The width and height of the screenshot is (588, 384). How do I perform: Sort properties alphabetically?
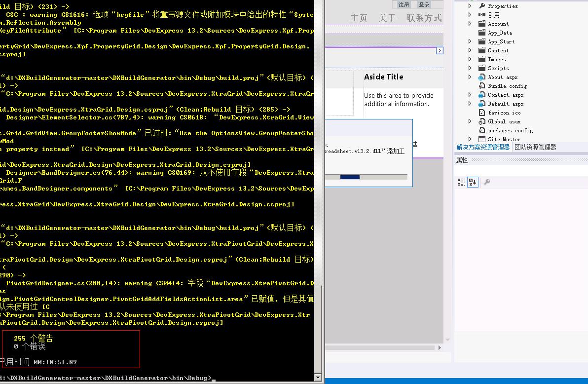pos(473,182)
